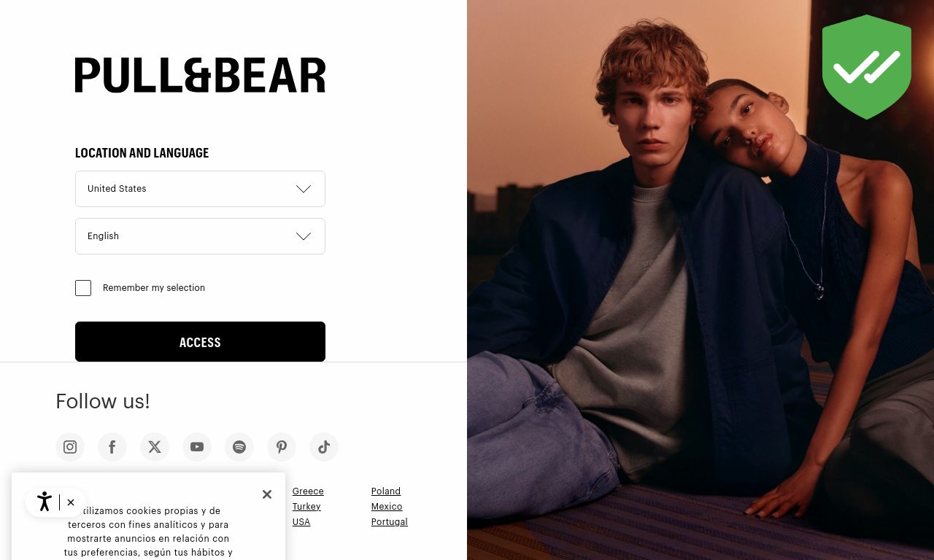Open the accessibility widget icon
The image size is (934, 560).
click(44, 502)
